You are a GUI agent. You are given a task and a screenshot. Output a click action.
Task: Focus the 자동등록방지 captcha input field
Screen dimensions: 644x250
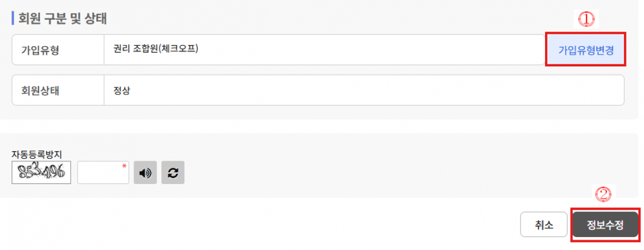(x=103, y=172)
